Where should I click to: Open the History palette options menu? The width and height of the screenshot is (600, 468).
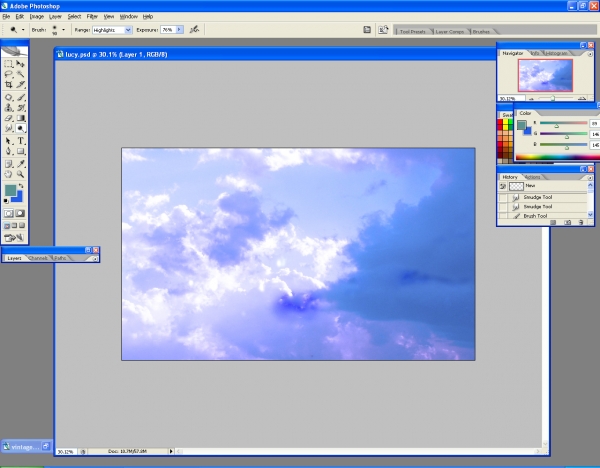point(590,178)
